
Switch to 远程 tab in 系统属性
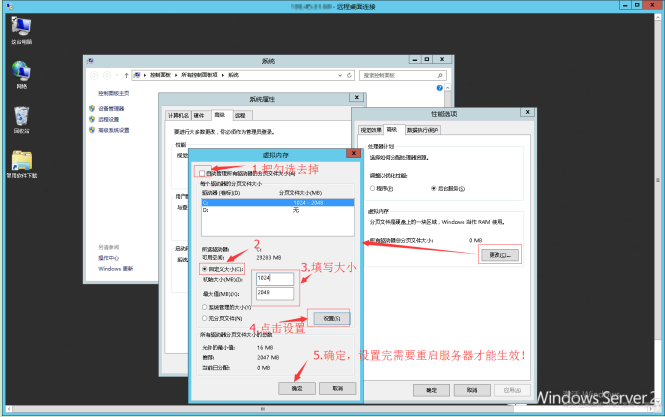click(x=239, y=116)
